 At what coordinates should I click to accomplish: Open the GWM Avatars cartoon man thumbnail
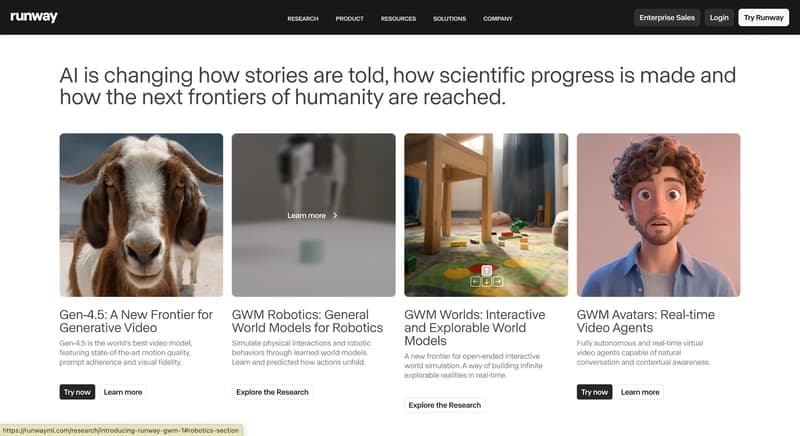[x=658, y=215]
